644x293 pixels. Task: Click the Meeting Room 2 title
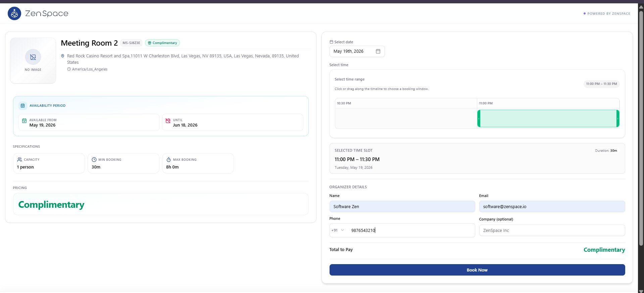(x=89, y=43)
